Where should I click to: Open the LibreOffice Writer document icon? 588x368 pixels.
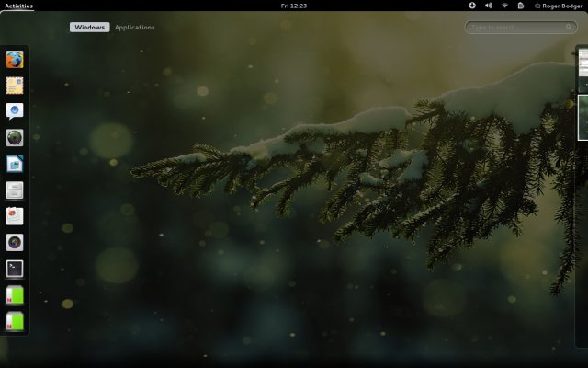click(15, 164)
